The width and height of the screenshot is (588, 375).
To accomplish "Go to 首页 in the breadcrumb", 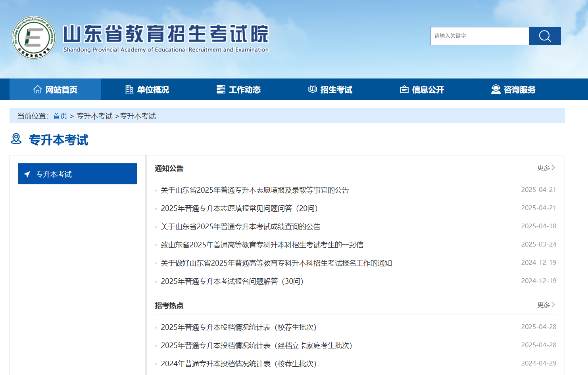I will [x=60, y=116].
